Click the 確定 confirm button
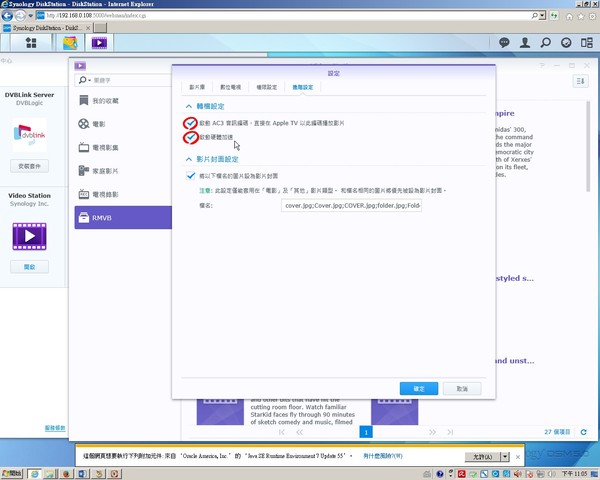Screen dimensions: 600x480 pos(418,388)
